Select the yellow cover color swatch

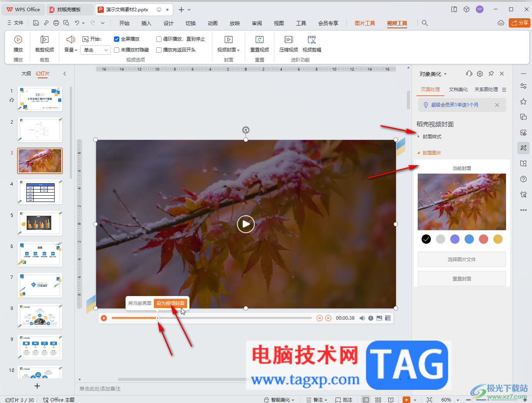click(498, 239)
